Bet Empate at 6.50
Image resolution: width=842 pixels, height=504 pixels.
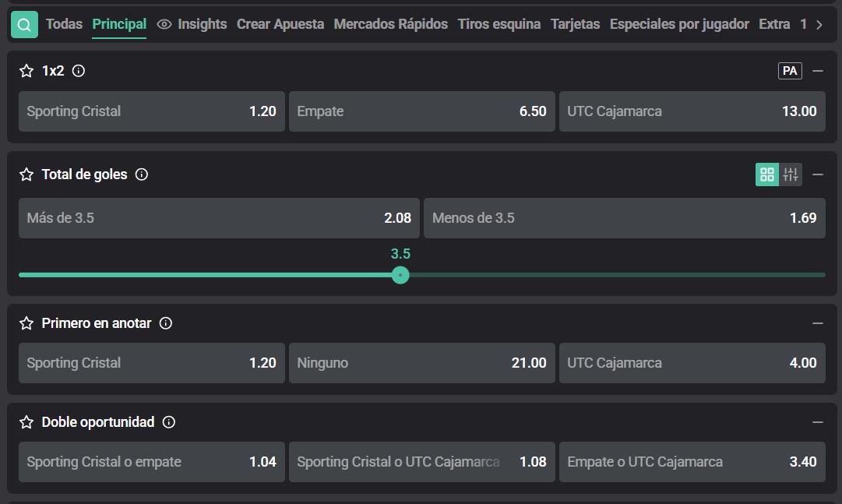[421, 111]
